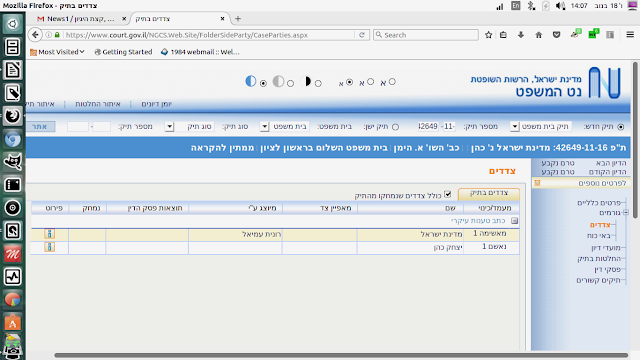640x360 pixels.
Task: Select the blue half-circle contrast radio
Action: click(x=263, y=83)
